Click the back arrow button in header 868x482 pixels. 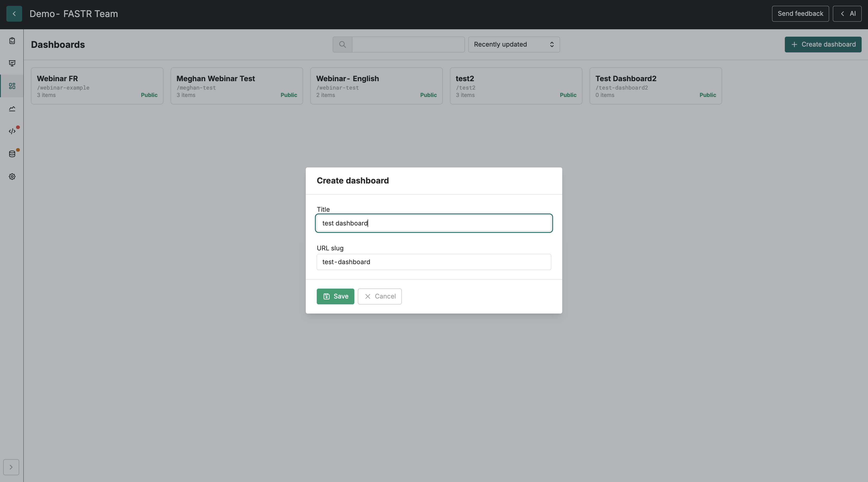coord(14,14)
